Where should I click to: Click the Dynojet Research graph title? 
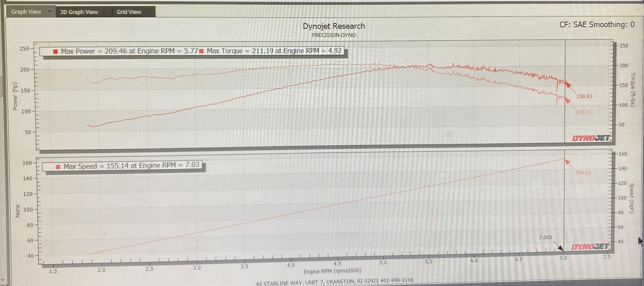[x=334, y=26]
